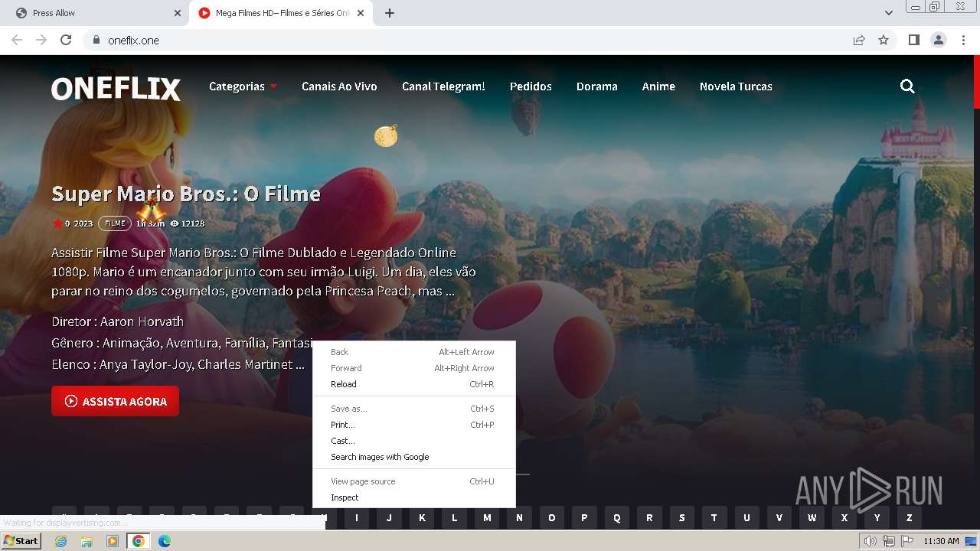Image resolution: width=980 pixels, height=551 pixels.
Task: Filter titles by letter T
Action: pos(714,517)
